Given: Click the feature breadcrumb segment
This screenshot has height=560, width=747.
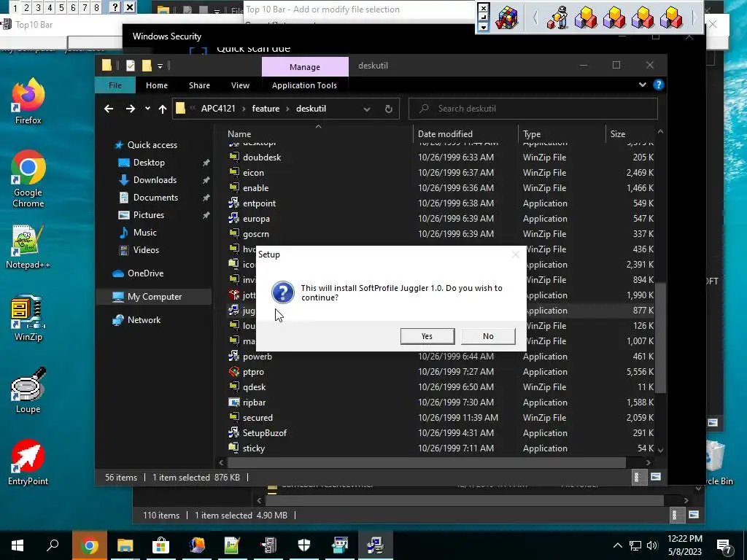Looking at the screenshot, I should (266, 109).
